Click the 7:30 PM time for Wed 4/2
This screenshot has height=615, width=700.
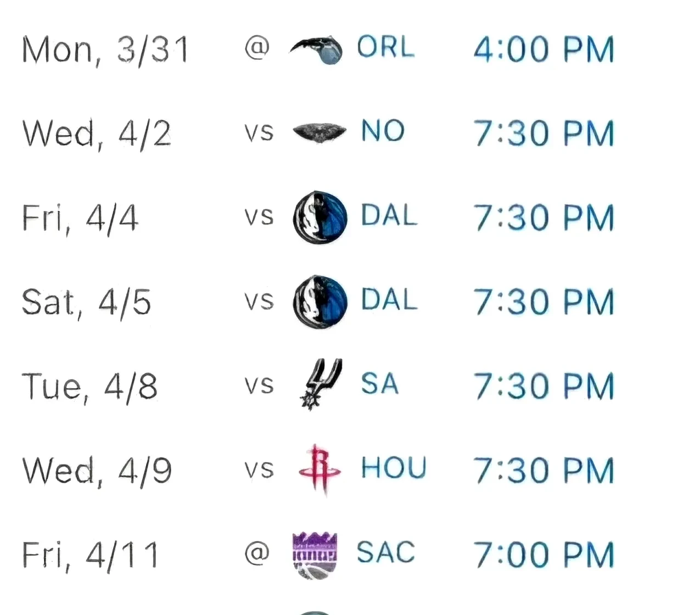pos(544,133)
